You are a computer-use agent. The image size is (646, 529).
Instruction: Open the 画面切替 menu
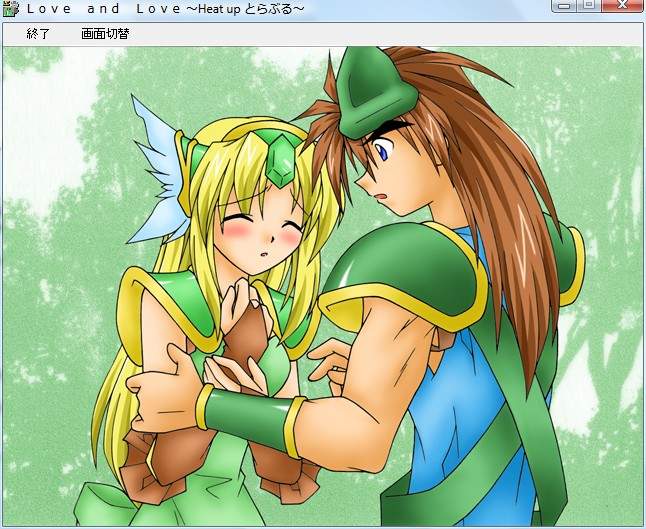pos(104,34)
